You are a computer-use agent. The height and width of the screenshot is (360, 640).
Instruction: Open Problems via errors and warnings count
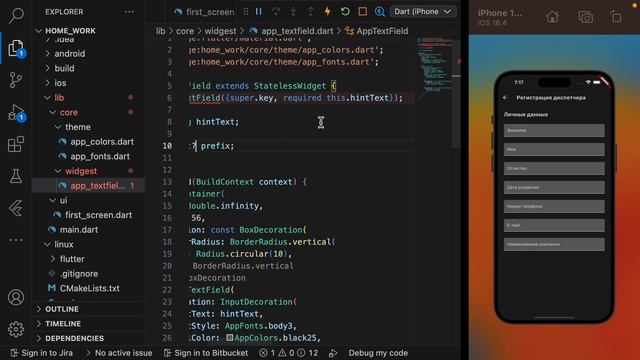coord(289,353)
